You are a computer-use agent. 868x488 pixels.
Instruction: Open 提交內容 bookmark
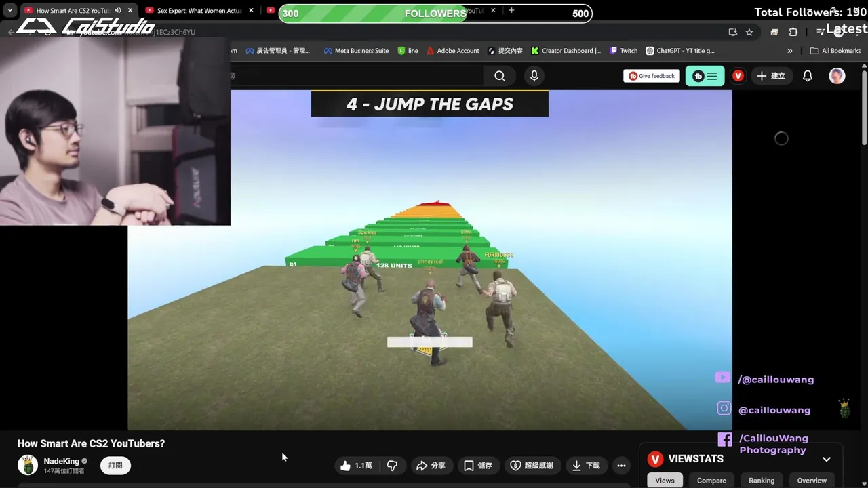(x=505, y=51)
